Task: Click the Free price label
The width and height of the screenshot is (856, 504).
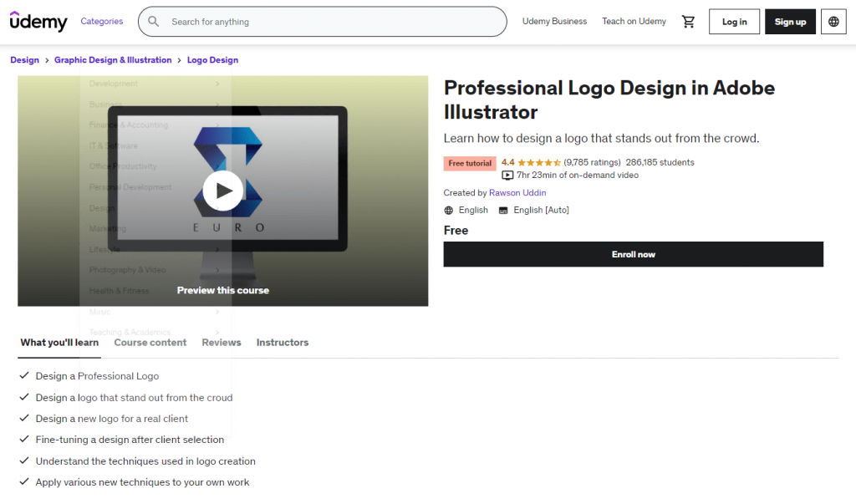Action: [x=456, y=231]
